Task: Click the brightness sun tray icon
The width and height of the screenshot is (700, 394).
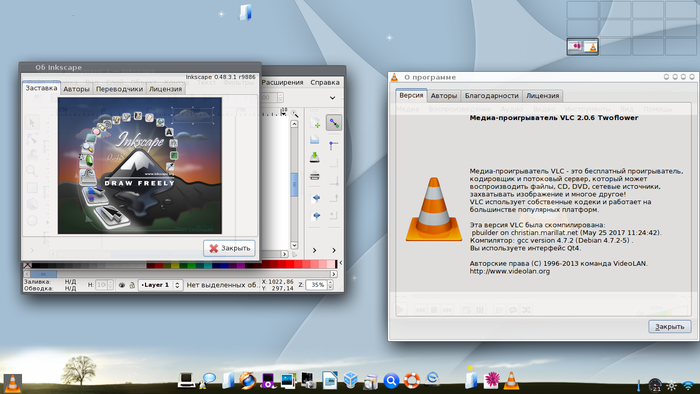Action: point(672,386)
